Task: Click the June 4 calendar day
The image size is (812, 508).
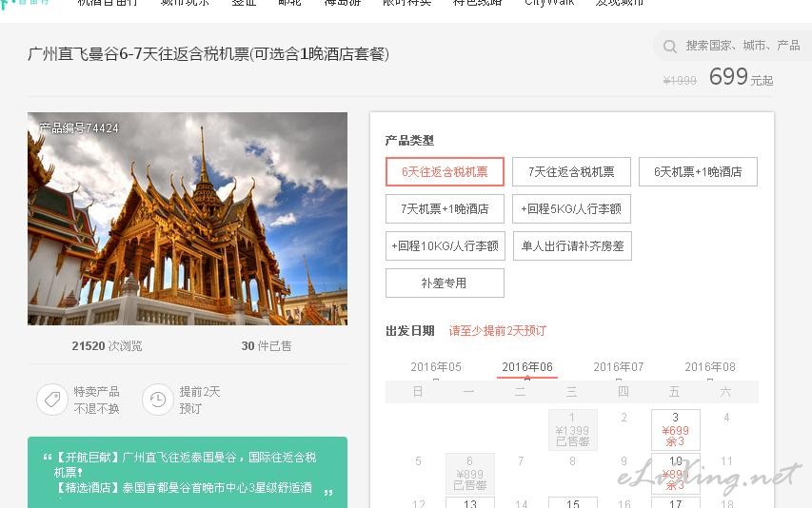Action: point(726,418)
